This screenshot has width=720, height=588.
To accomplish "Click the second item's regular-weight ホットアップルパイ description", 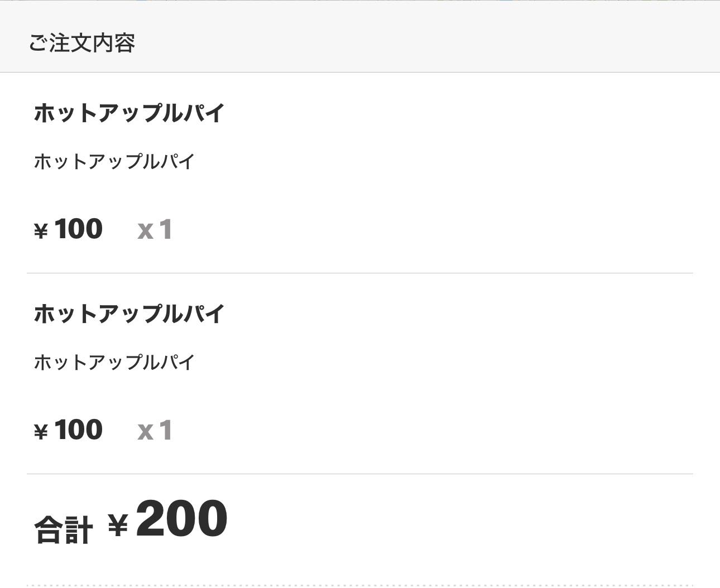I will (114, 363).
